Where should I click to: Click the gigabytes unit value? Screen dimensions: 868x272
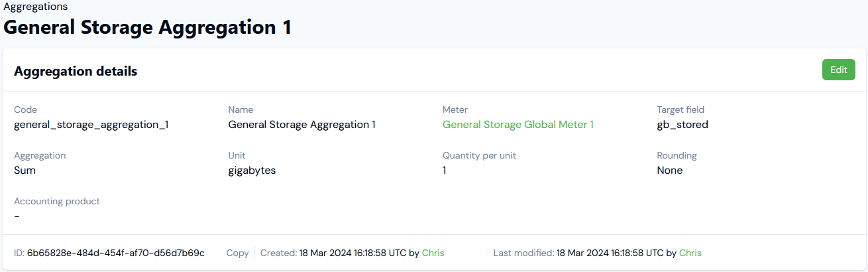(x=252, y=170)
